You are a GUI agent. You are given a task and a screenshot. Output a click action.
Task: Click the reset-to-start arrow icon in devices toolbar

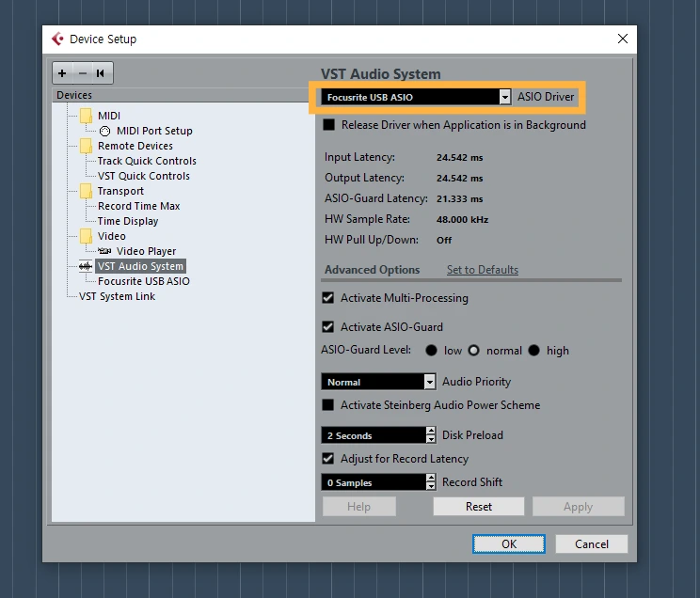coord(101,73)
